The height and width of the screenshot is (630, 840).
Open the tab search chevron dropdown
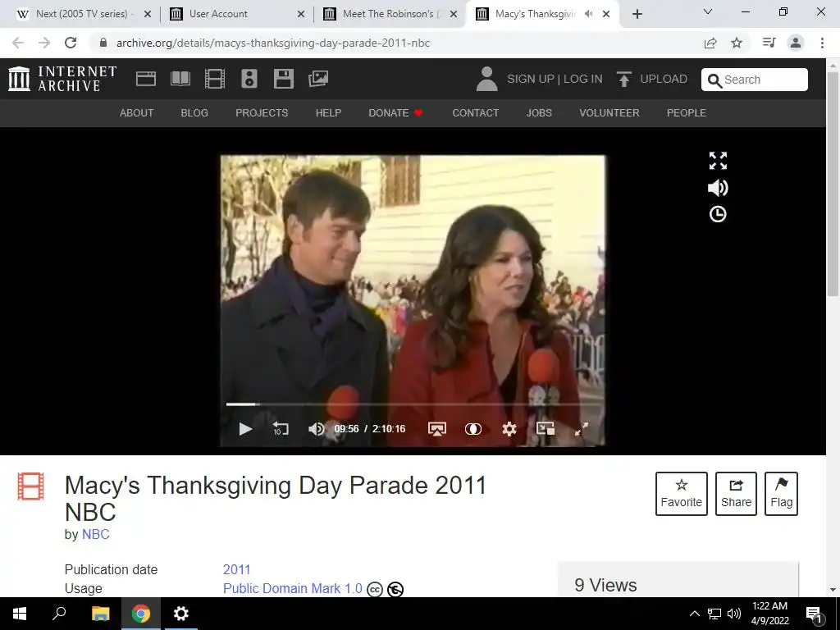(707, 11)
